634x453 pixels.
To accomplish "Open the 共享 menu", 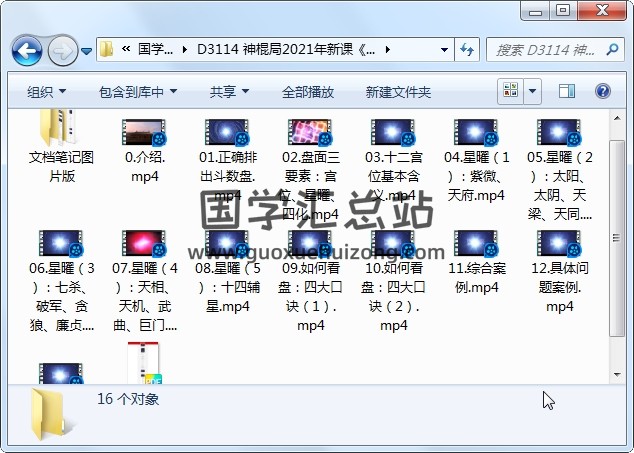I will coord(229,91).
